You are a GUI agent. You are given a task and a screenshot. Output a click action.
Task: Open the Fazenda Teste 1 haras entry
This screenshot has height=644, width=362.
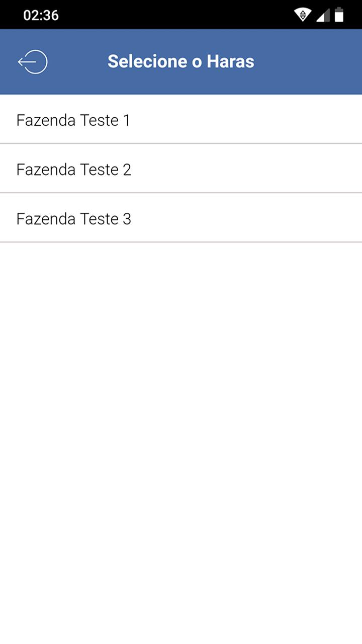(x=181, y=119)
